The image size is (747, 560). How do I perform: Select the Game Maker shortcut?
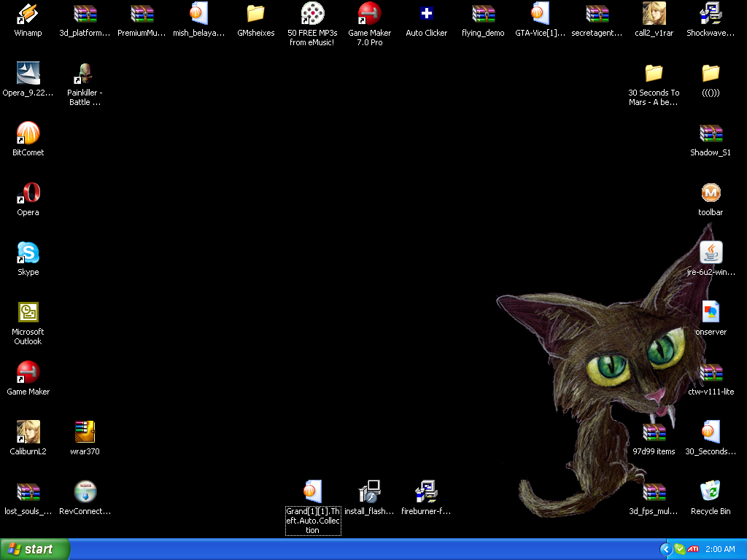click(x=28, y=373)
